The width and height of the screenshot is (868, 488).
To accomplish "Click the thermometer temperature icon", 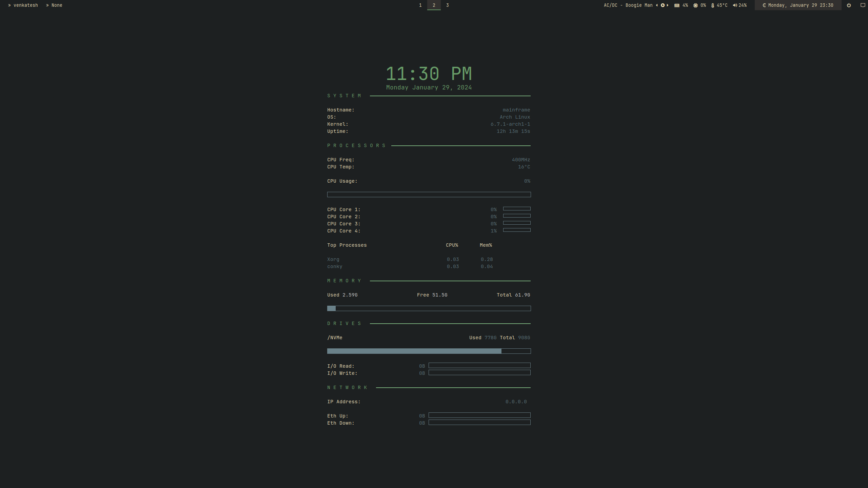I will tap(713, 5).
